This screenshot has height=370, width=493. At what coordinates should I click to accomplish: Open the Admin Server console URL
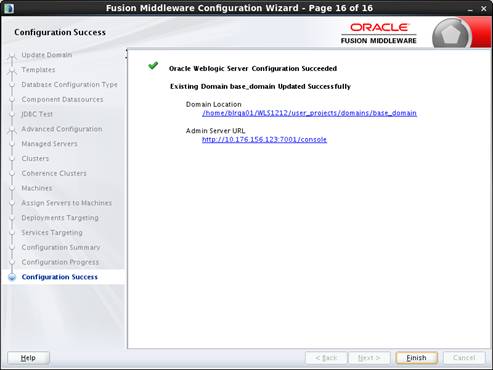pos(264,139)
